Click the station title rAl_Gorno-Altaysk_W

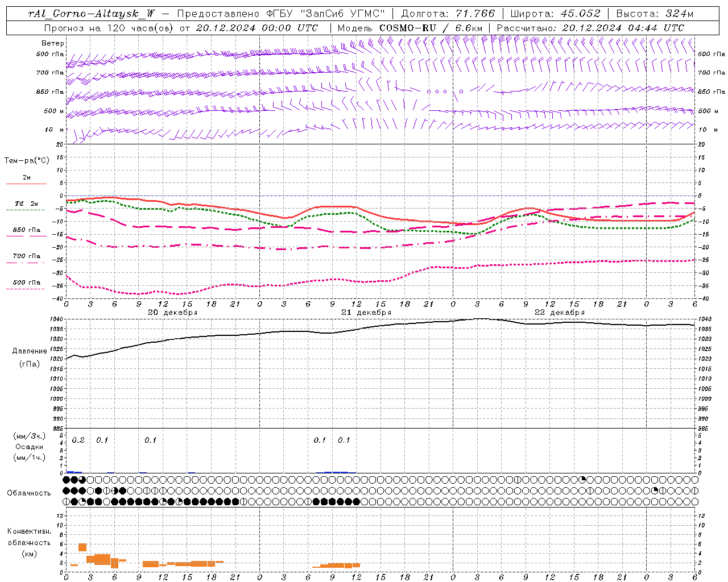coord(93,14)
